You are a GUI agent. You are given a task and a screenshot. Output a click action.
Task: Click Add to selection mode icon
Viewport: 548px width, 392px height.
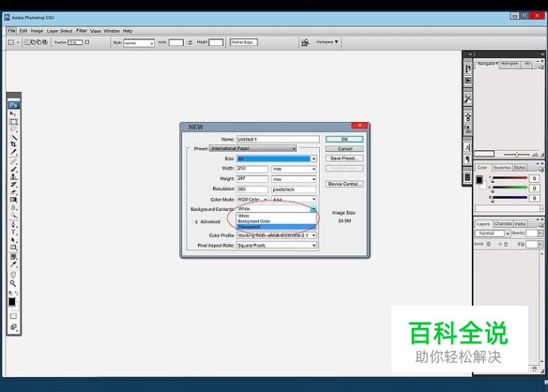[32, 42]
